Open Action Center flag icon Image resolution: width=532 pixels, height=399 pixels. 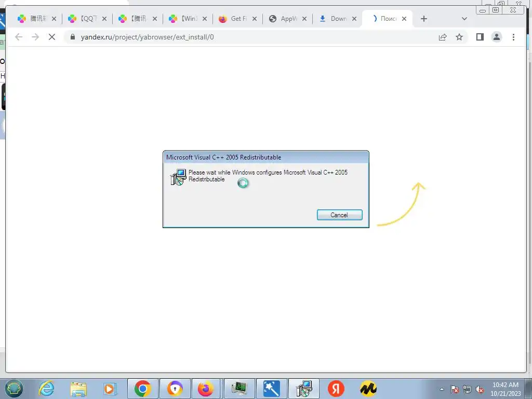click(x=455, y=389)
